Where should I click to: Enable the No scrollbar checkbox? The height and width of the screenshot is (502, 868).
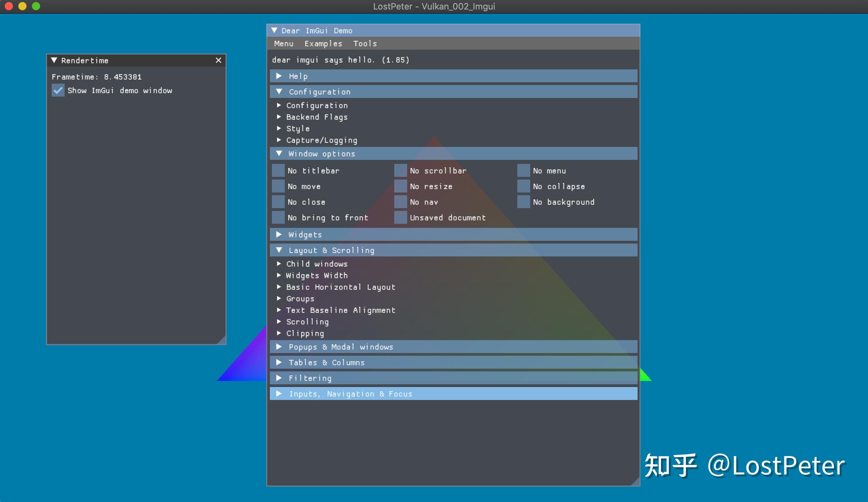point(401,170)
